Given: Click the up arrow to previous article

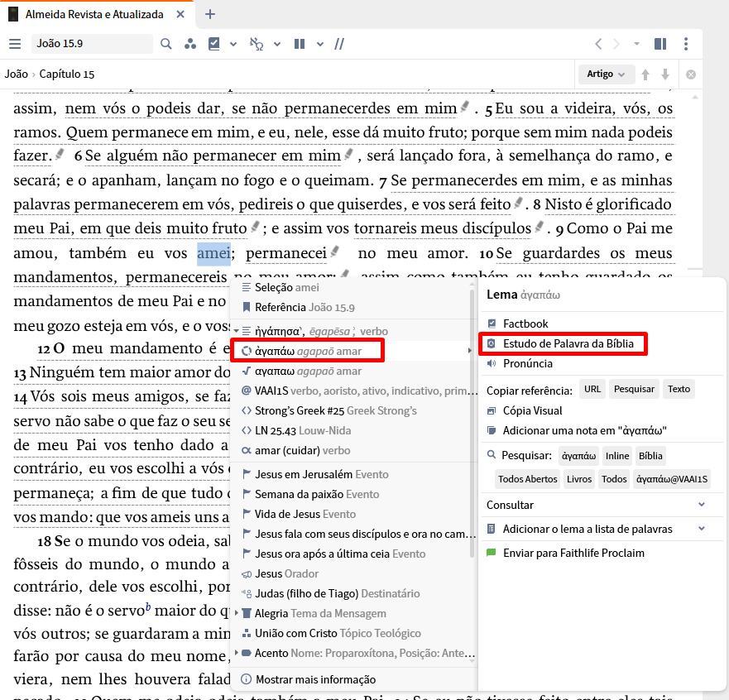Looking at the screenshot, I should tap(645, 74).
